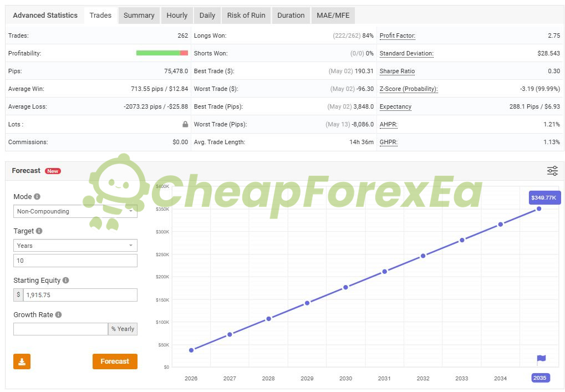Viewport: 565px width, 392px height.
Task: Click the orange Forecast button
Action: coord(115,362)
